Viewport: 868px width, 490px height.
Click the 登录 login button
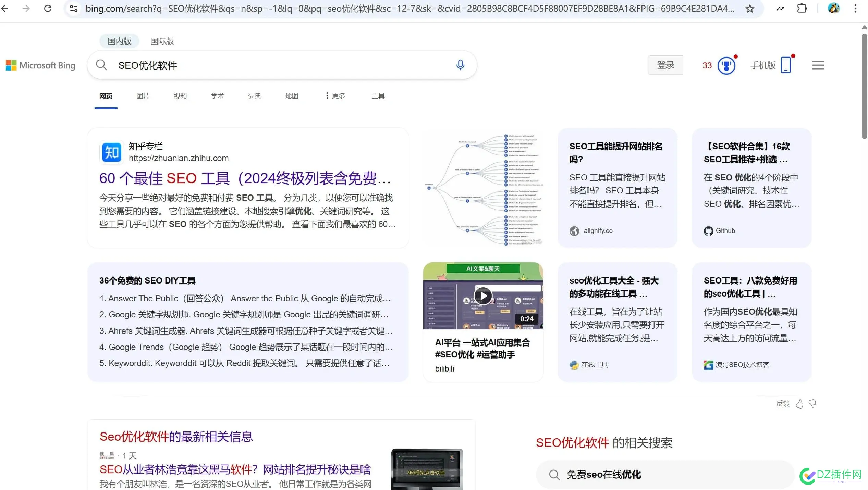pyautogui.click(x=665, y=65)
